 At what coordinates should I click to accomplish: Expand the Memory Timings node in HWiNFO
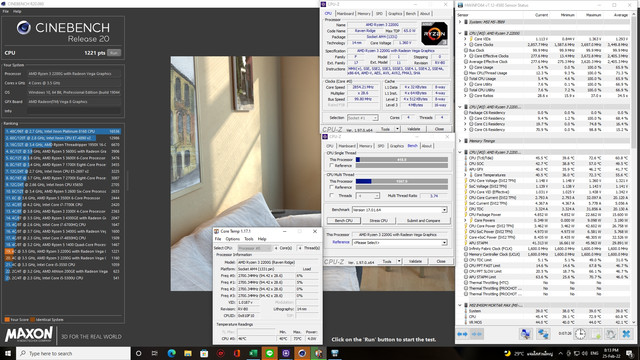(460, 141)
